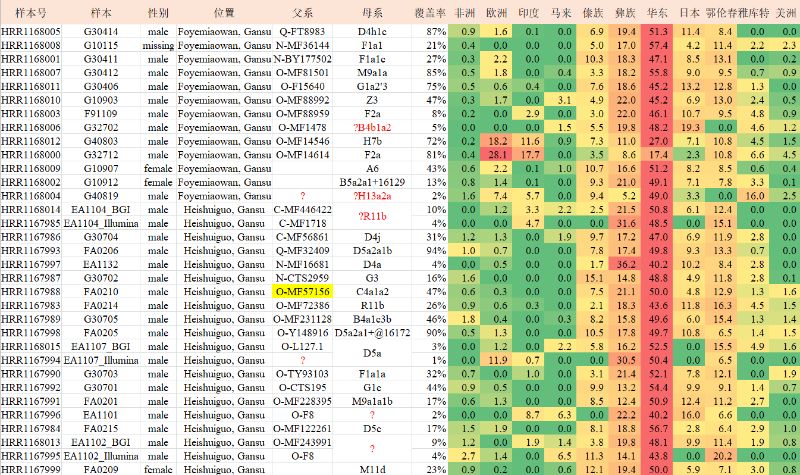Click the 马来 column header
Screen dimensions: 800x475
point(561,13)
